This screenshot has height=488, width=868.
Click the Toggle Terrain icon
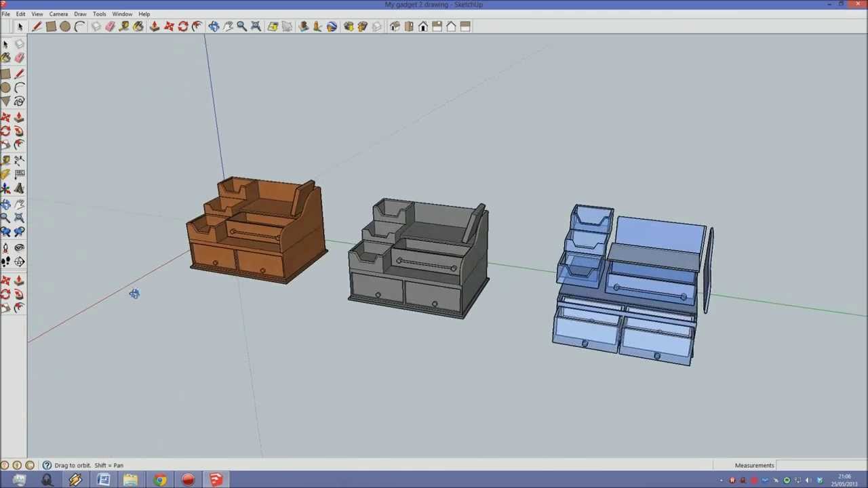[x=287, y=26]
